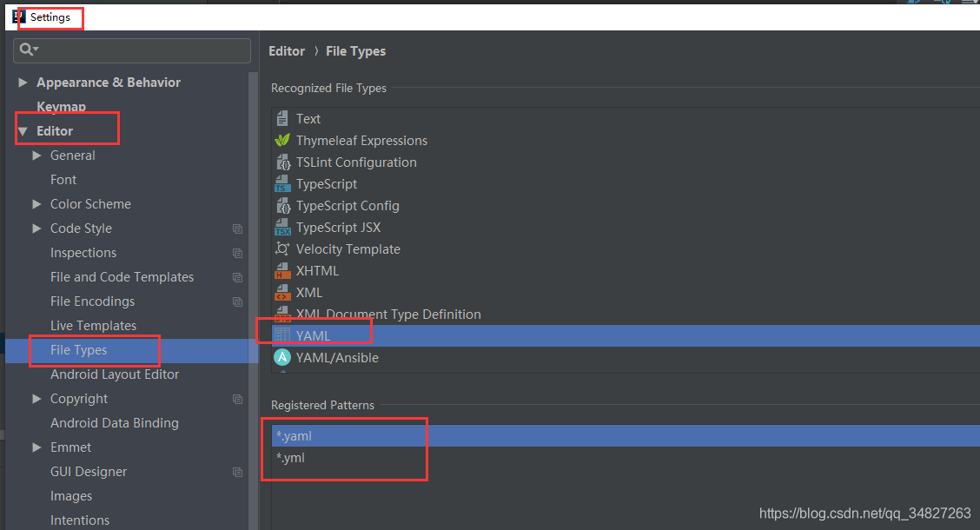
Task: Open the Live Templates settings page
Action: pyautogui.click(x=93, y=326)
